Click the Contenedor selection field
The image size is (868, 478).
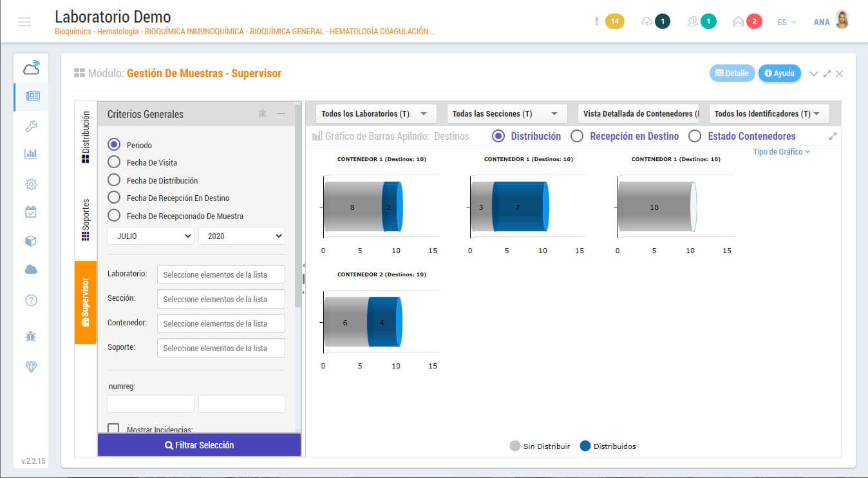pos(221,323)
